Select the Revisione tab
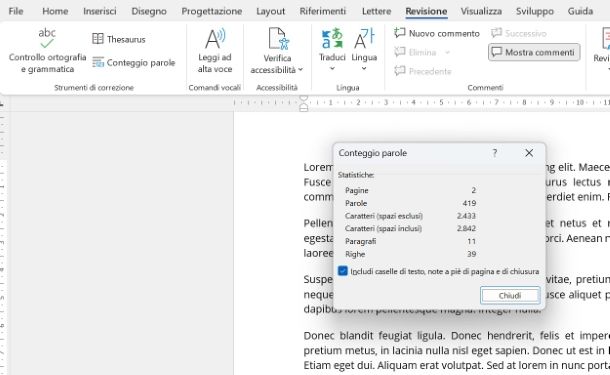610x375 pixels. pos(426,11)
